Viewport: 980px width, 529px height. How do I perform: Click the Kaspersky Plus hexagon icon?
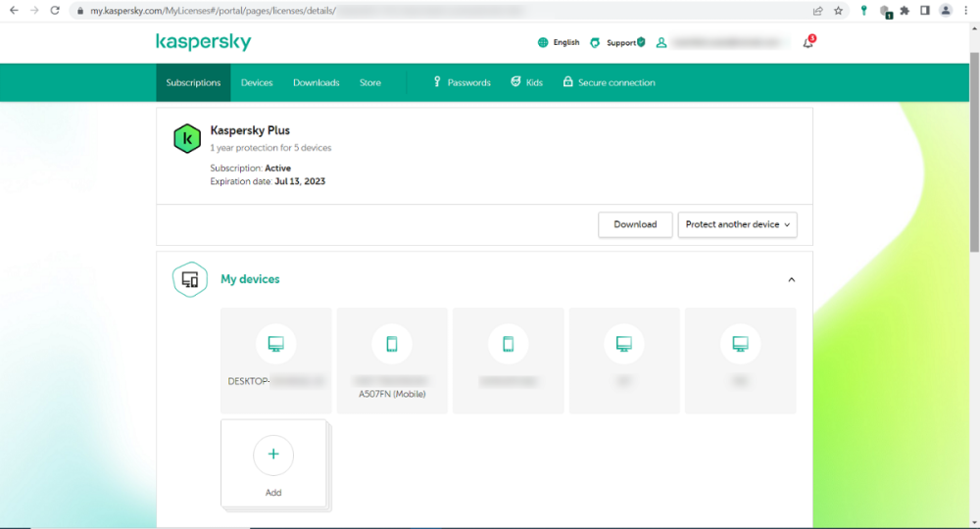[187, 138]
